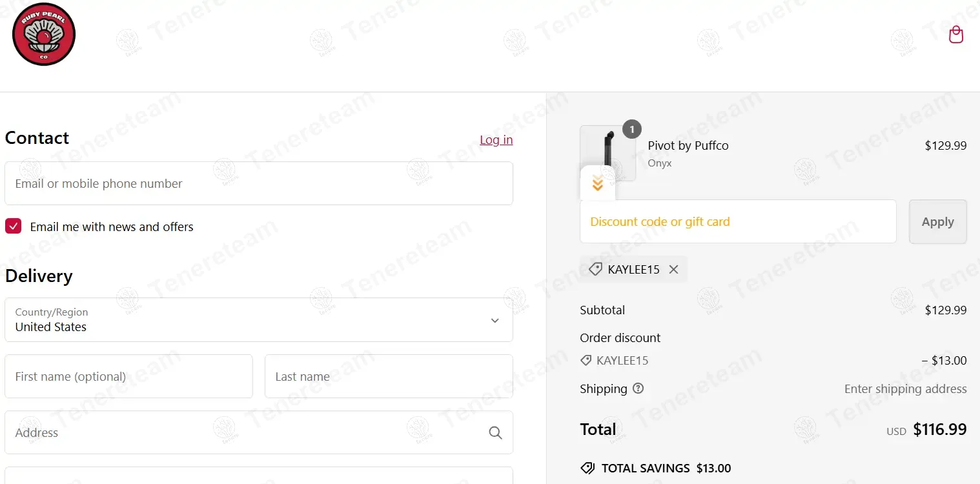Toggle the Email me with news checkbox
The width and height of the screenshot is (980, 484).
[x=13, y=227]
